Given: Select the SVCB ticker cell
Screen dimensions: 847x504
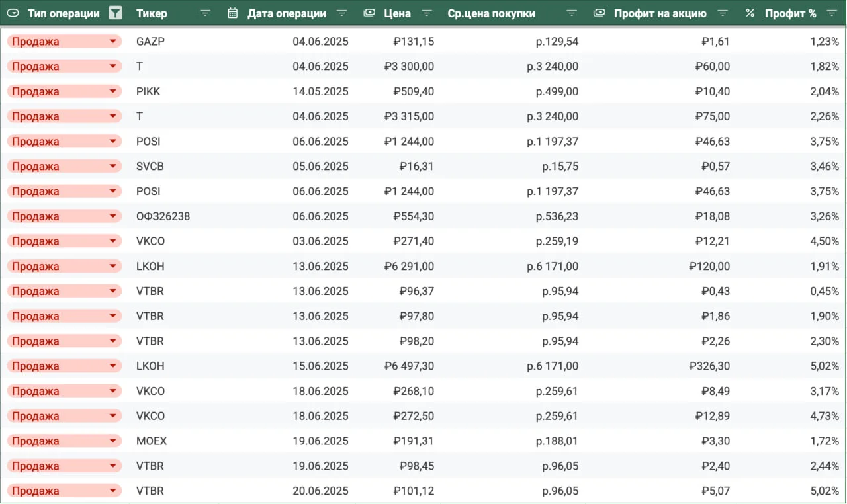Looking at the screenshot, I should coord(150,167).
